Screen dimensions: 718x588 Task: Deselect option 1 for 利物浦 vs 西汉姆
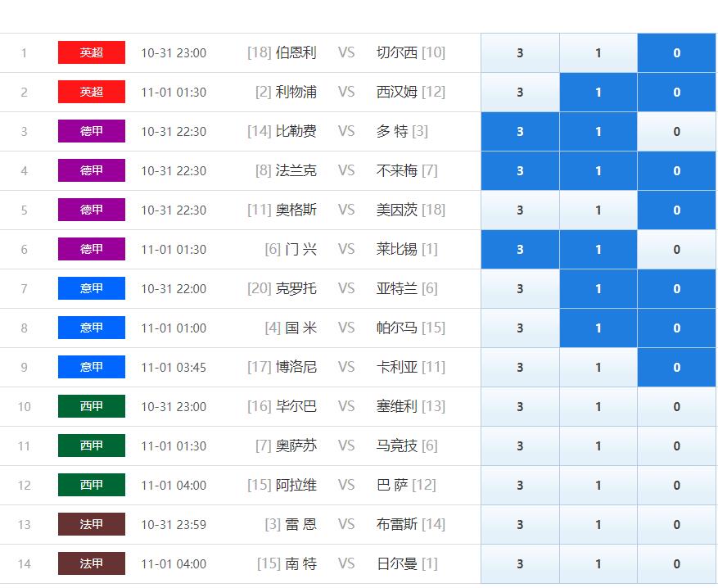pos(598,92)
